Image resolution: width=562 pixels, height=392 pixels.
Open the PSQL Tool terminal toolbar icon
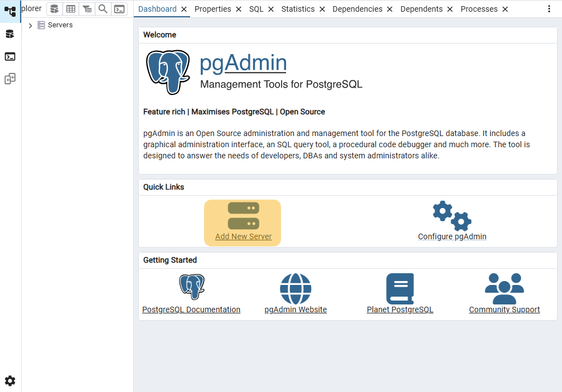coord(119,9)
